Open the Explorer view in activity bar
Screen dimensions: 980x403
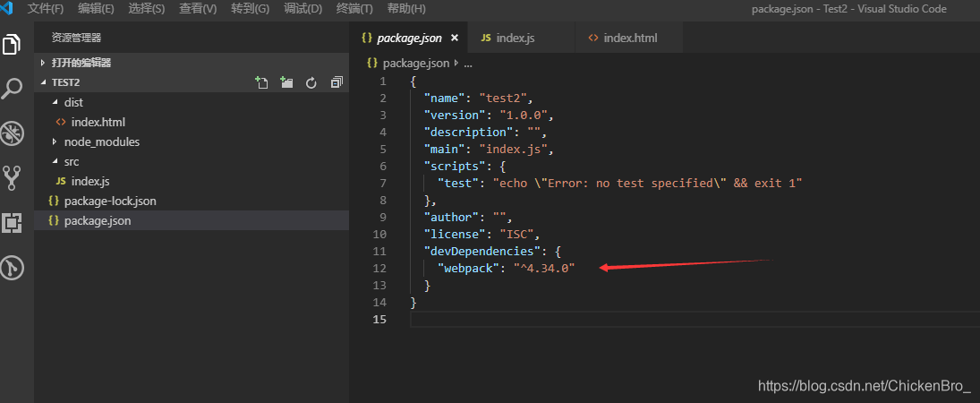[x=12, y=45]
